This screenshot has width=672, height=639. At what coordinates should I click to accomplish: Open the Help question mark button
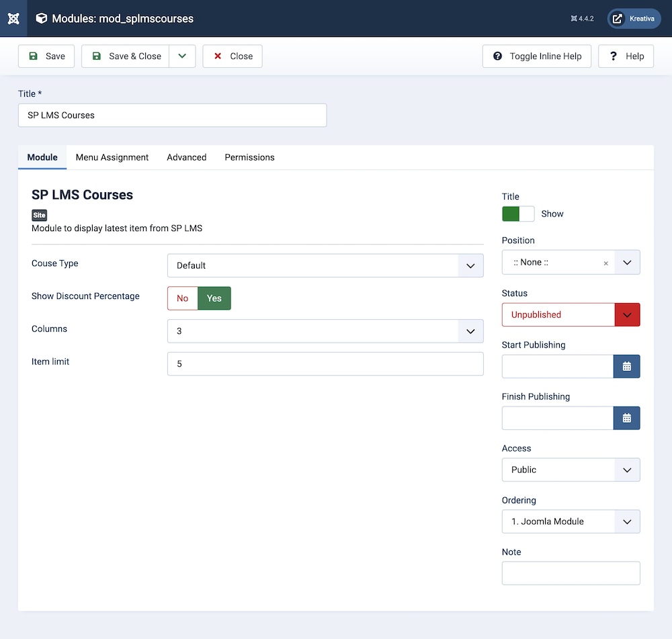click(626, 56)
